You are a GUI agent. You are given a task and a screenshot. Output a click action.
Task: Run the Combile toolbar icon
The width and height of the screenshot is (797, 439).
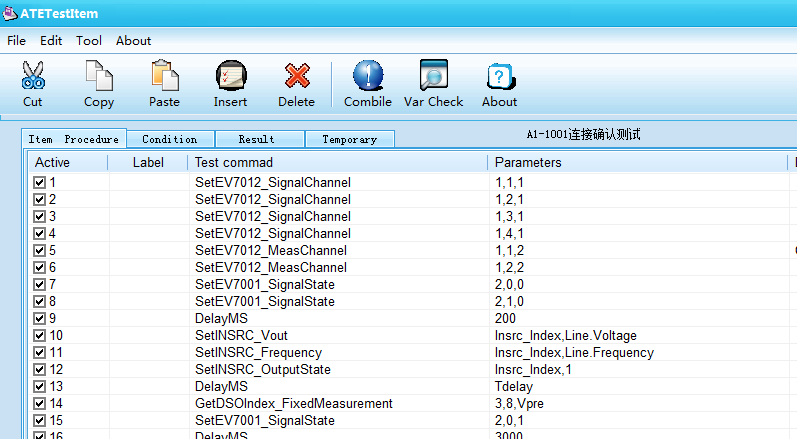pyautogui.click(x=368, y=76)
